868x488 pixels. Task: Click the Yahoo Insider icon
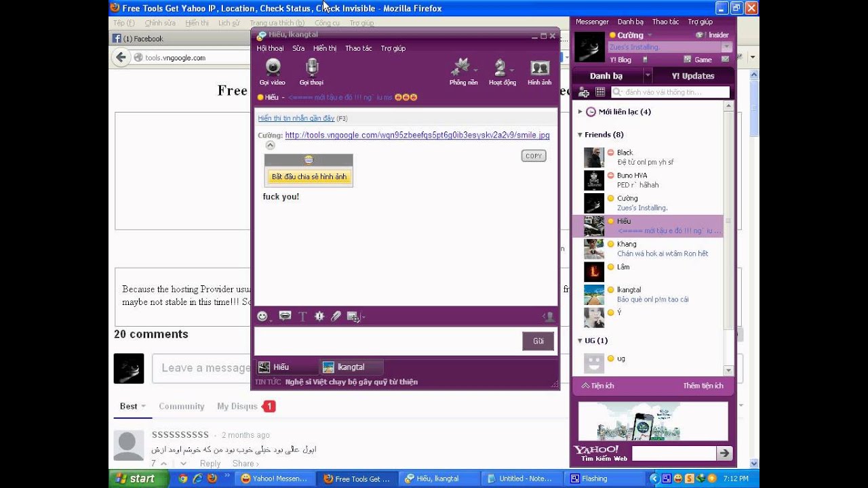click(x=699, y=35)
